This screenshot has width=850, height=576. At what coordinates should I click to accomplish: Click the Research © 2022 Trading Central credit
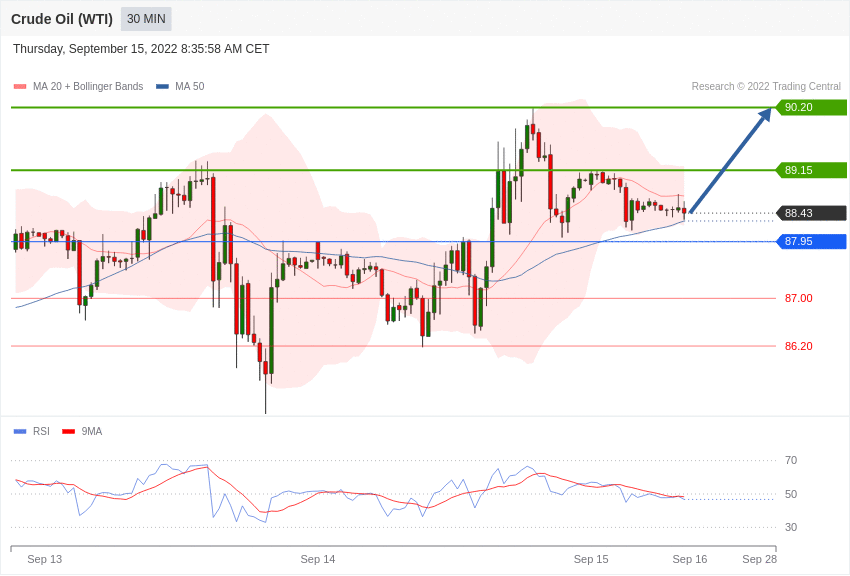[x=766, y=86]
